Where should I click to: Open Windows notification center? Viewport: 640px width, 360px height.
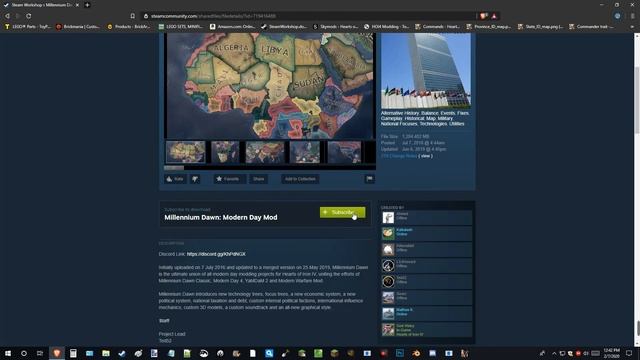point(629,353)
